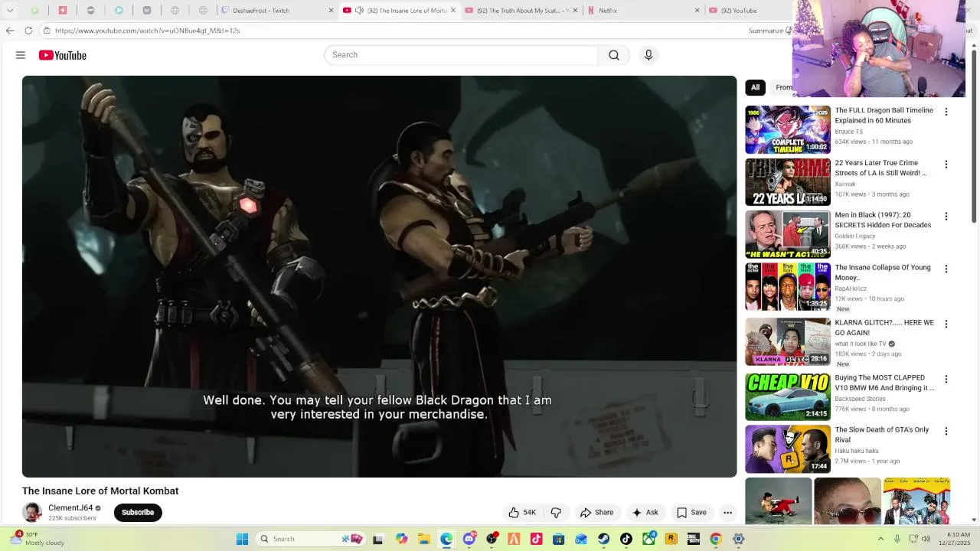This screenshot has width=980, height=551.
Task: Open options for Slow Death of GTA video
Action: (x=946, y=431)
